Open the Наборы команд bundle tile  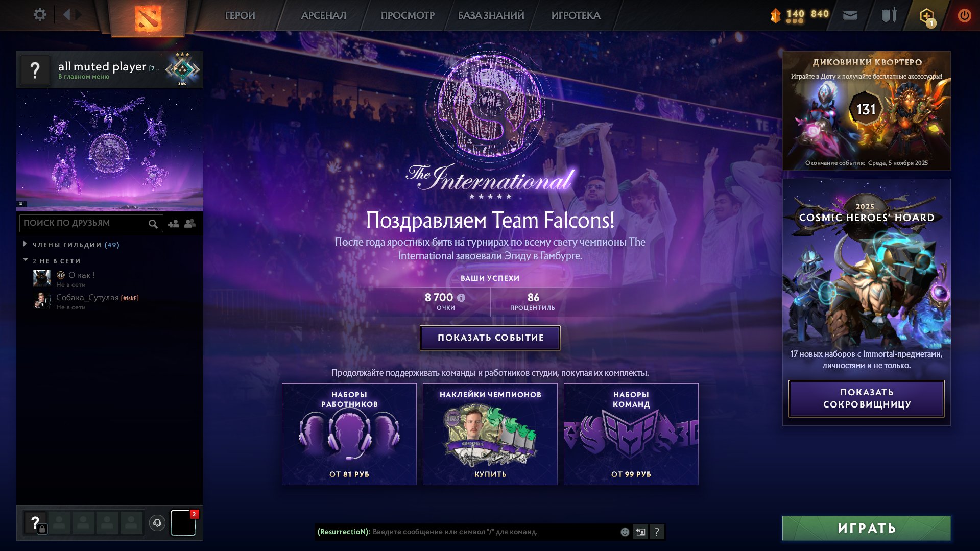point(631,434)
